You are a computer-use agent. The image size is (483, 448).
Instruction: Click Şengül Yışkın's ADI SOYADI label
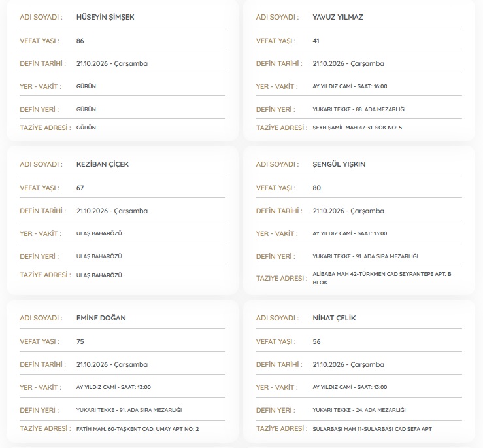[277, 164]
